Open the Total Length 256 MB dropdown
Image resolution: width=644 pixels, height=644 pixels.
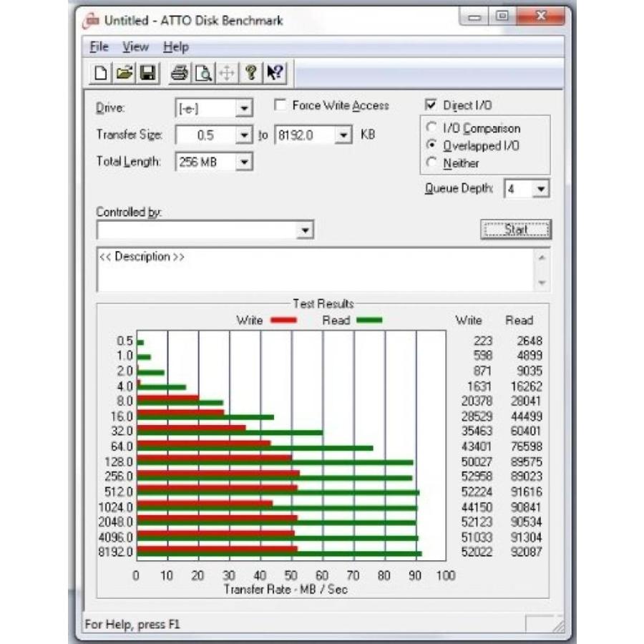pyautogui.click(x=244, y=162)
